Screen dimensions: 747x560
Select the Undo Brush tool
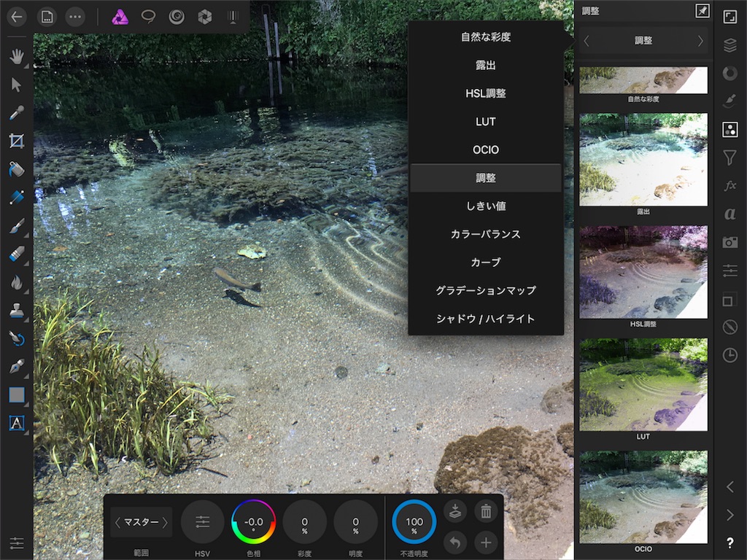coord(16,338)
